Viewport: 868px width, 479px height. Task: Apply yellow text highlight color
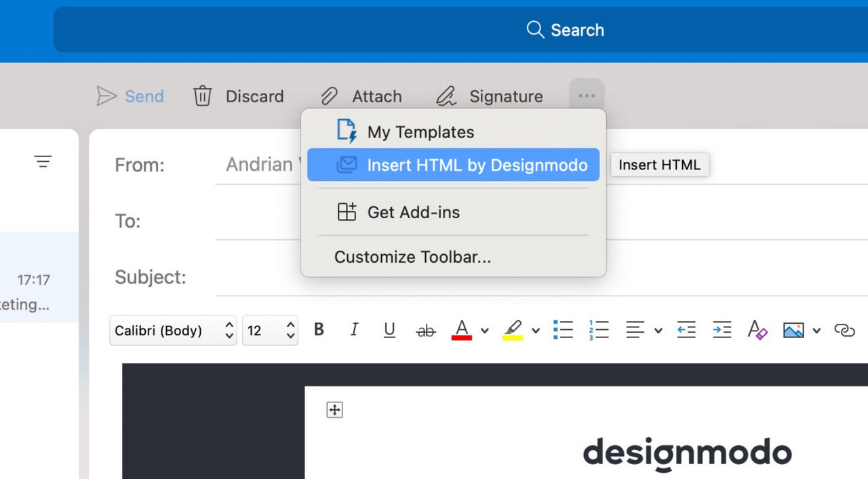point(513,330)
